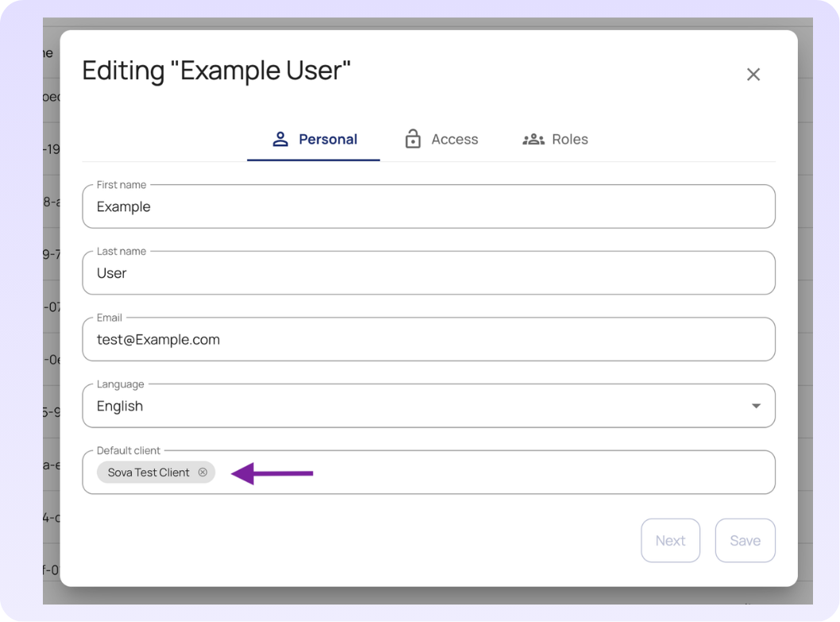Switch to the Access tab

click(454, 139)
